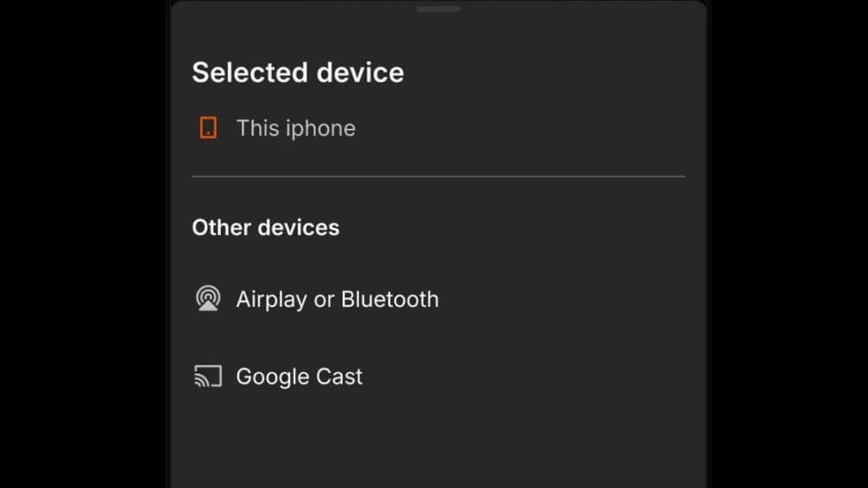
Task: Tap the orange phone icon
Action: pyautogui.click(x=207, y=128)
